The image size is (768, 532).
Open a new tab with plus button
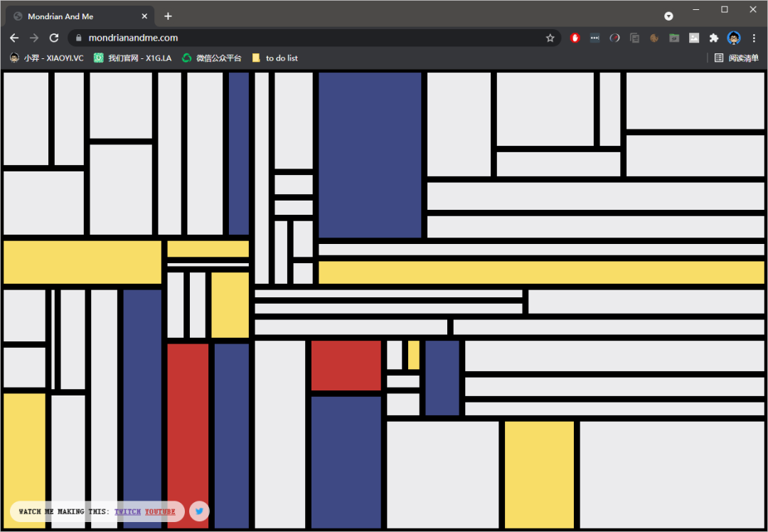tap(168, 16)
